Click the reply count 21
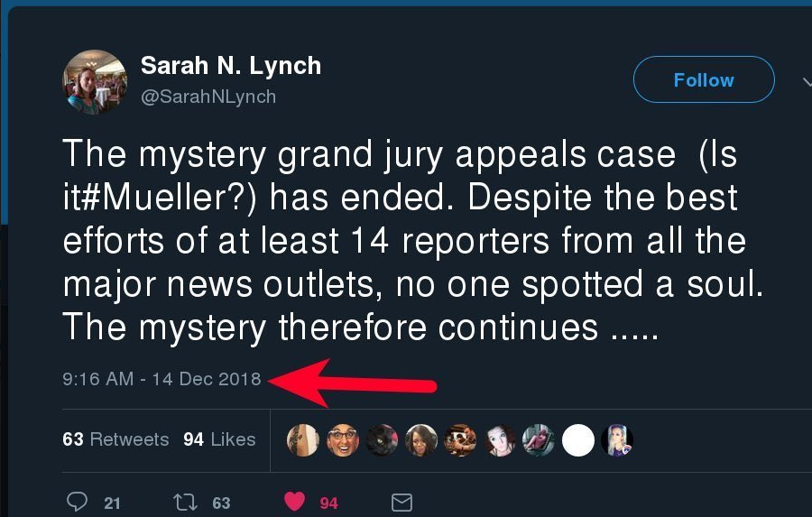812x517 pixels. pyautogui.click(x=112, y=503)
